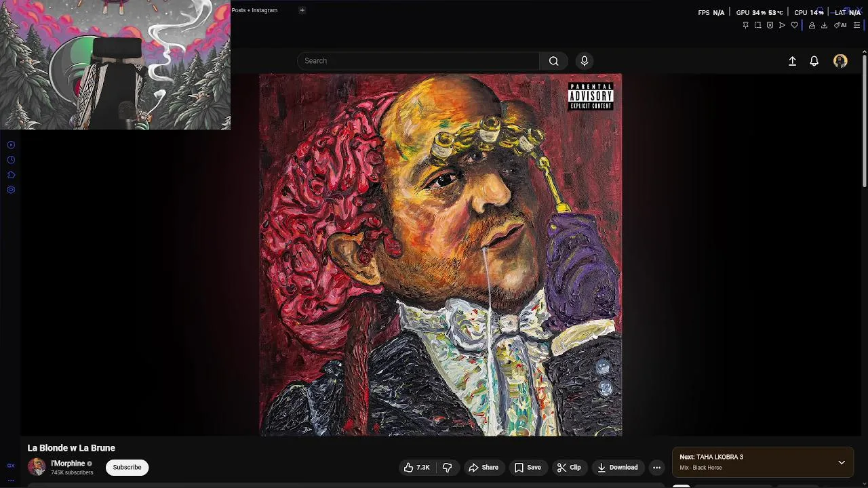Open YouTube notifications bell
868x488 pixels.
814,61
